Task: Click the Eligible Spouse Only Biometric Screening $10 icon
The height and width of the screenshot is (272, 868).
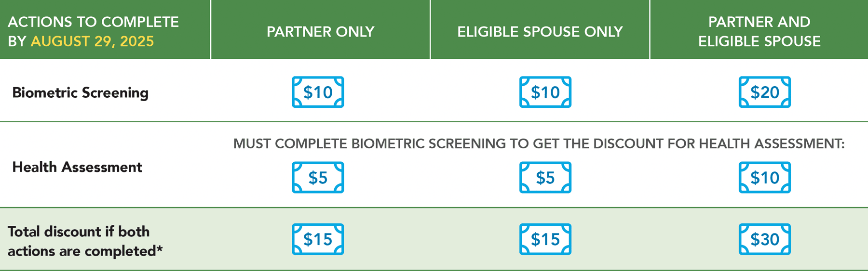Action: pos(545,92)
